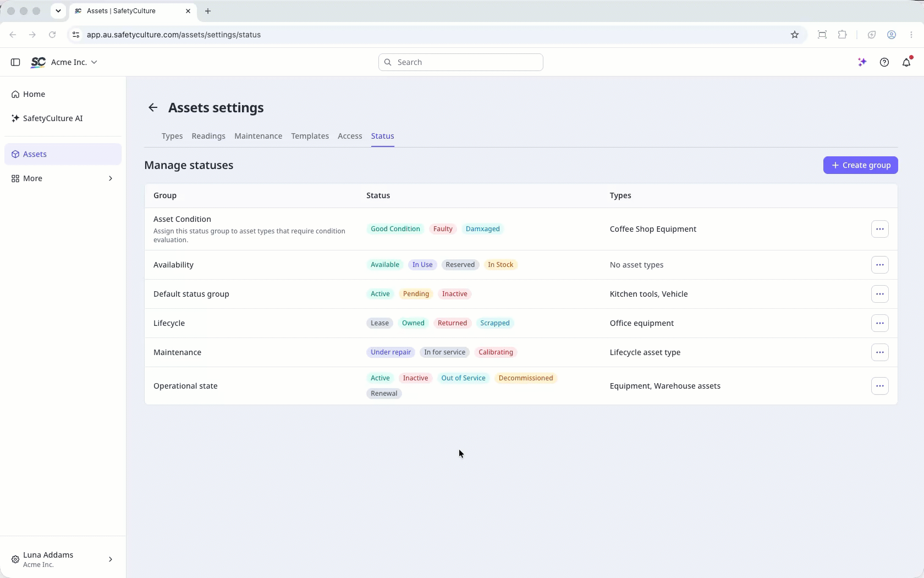Switch to the Access tab
The height and width of the screenshot is (578, 924).
point(350,136)
